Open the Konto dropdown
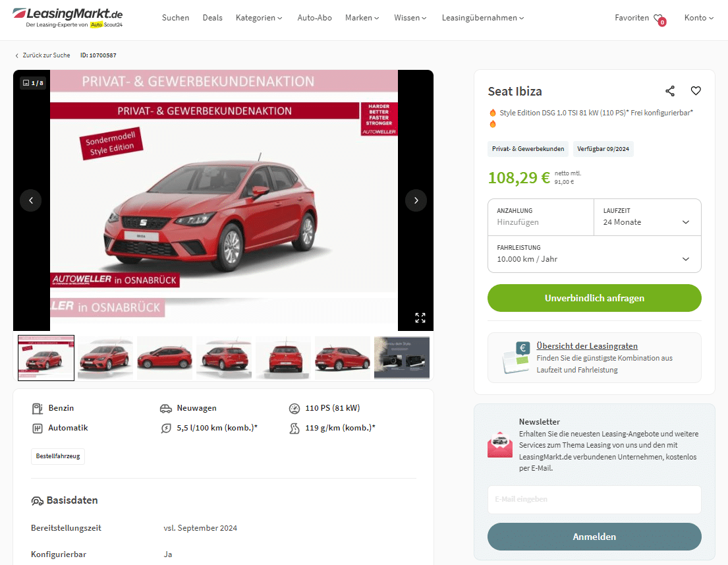728x565 pixels. pyautogui.click(x=699, y=18)
